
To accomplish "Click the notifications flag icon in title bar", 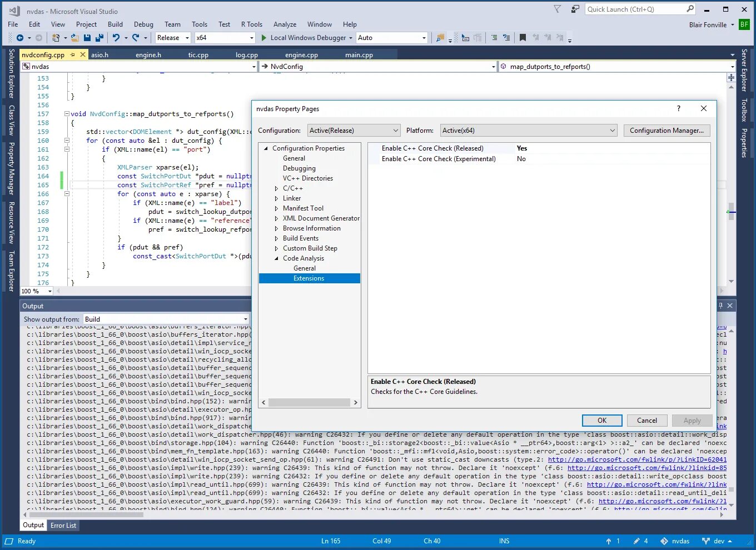I will coord(558,9).
